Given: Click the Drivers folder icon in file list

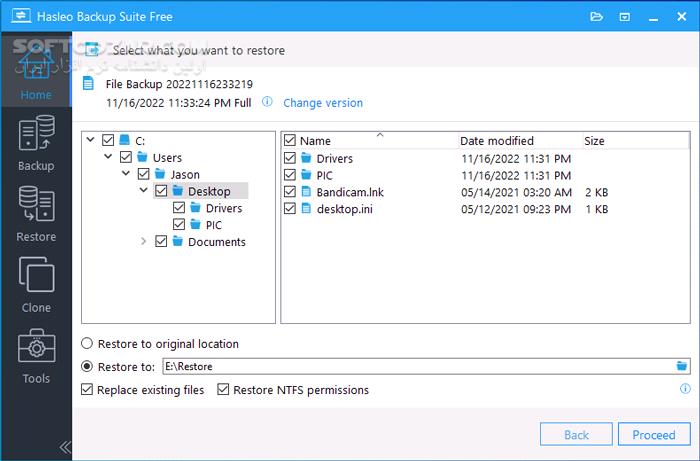Looking at the screenshot, I should pos(306,158).
